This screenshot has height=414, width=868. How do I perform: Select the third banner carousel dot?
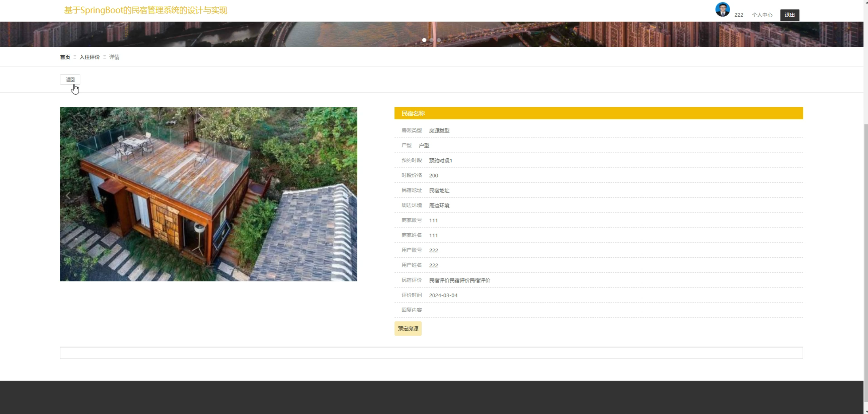point(439,40)
